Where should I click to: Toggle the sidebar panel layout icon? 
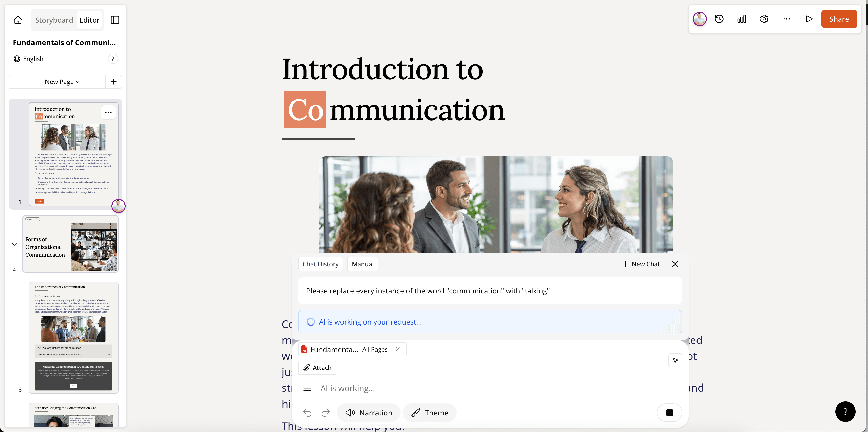tap(115, 20)
